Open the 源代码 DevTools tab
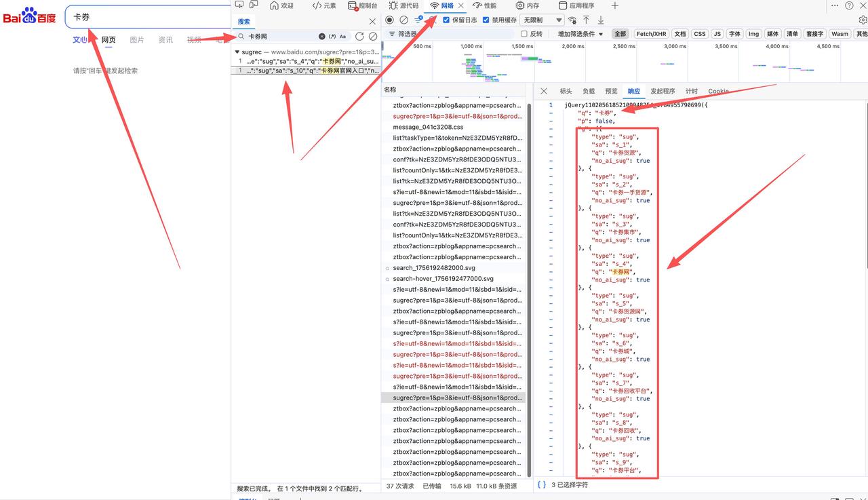868x500 pixels. tap(403, 5)
